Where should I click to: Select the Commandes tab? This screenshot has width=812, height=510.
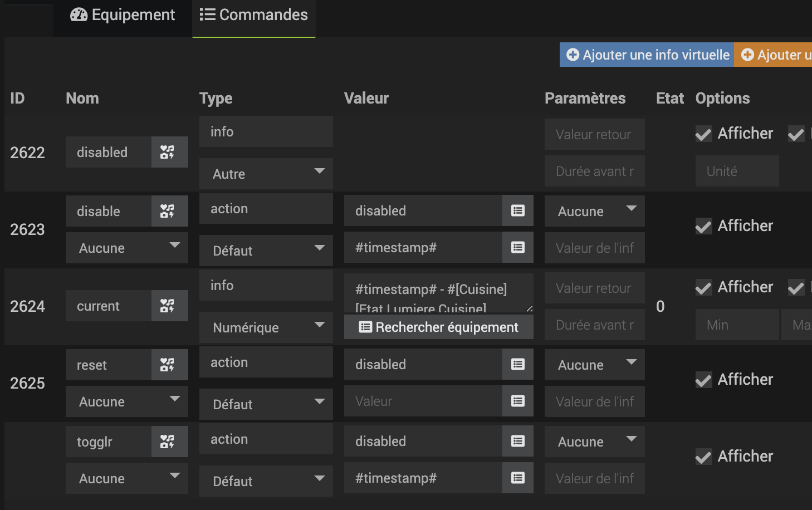tap(253, 15)
